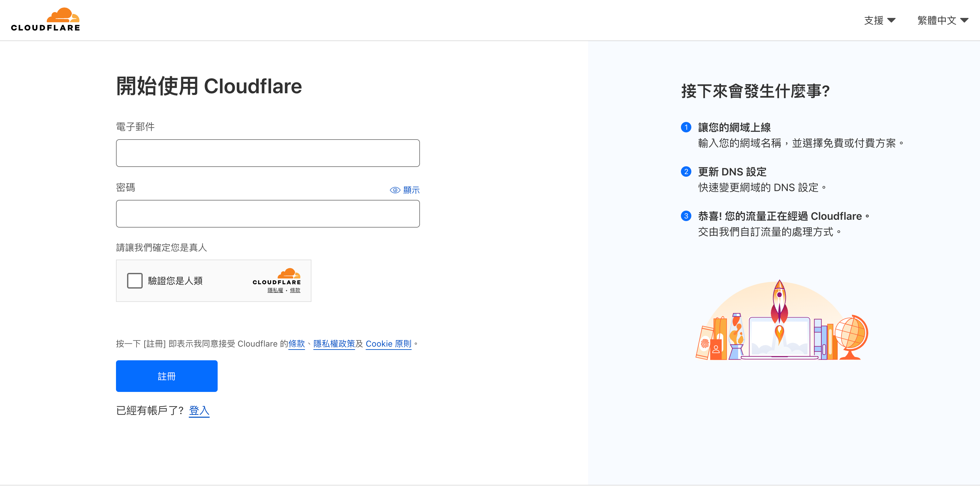Click the rocket launch illustration

click(782, 320)
